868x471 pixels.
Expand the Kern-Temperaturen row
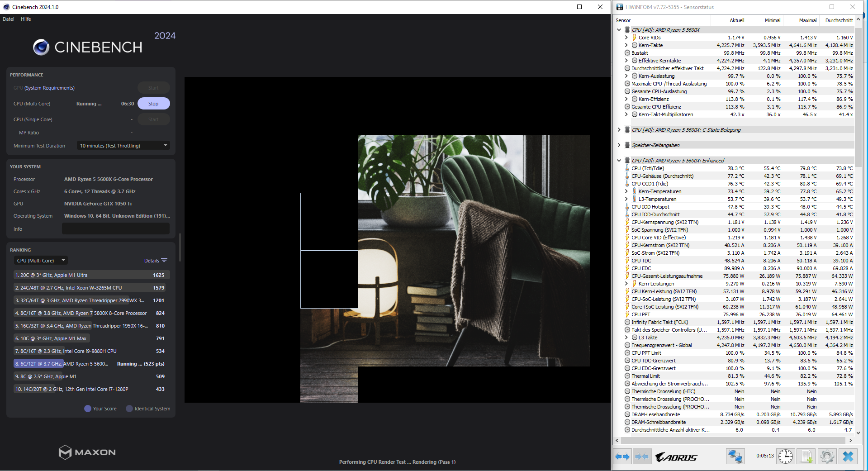pos(626,191)
